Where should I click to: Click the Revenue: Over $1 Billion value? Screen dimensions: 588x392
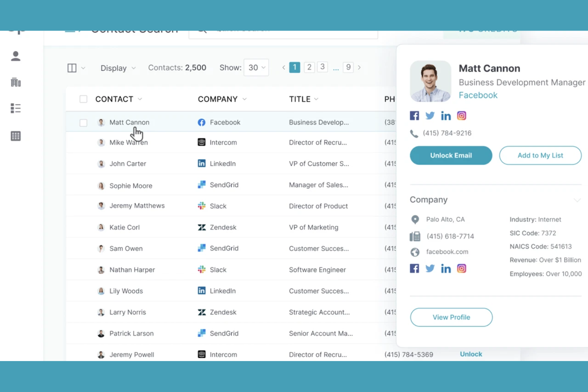(545, 260)
